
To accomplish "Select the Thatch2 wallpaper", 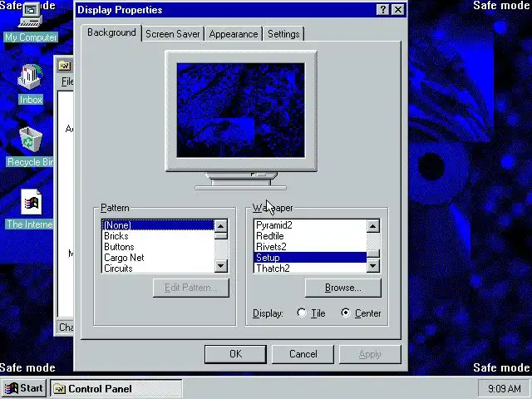I will 310,268.
